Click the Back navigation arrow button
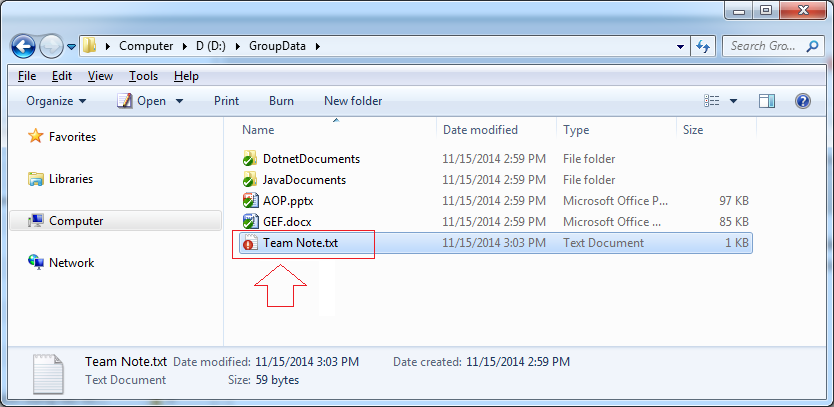Viewport: 834px width, 407px height. click(22, 46)
